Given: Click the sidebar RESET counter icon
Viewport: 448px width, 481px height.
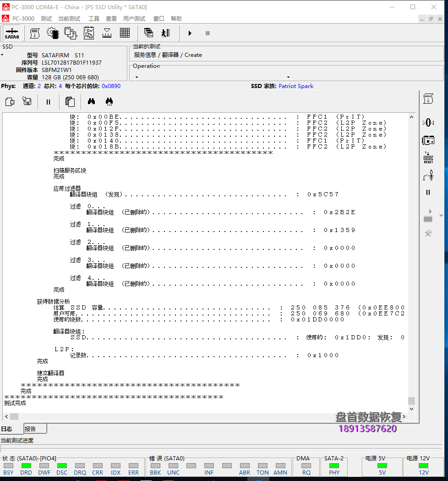Looking at the screenshot, I should (428, 158).
